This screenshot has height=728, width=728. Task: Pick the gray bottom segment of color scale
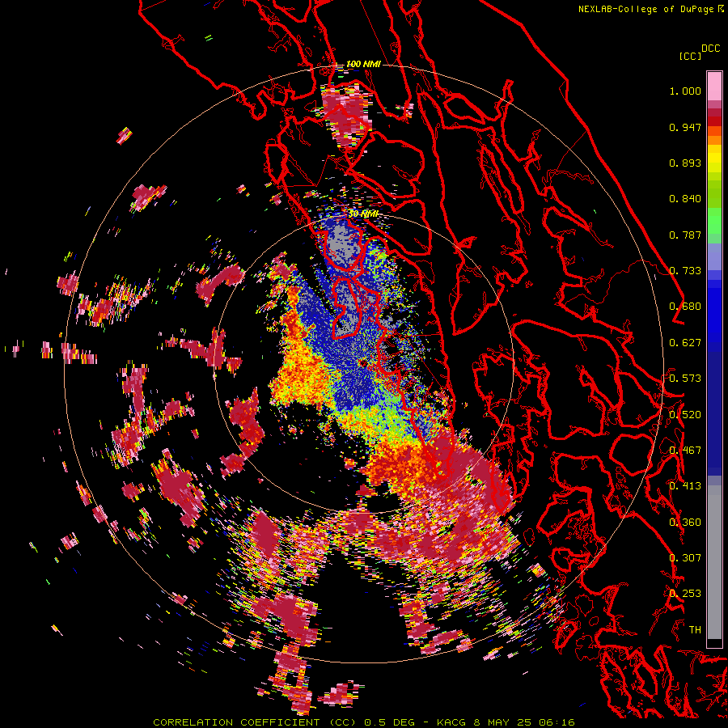point(714,562)
